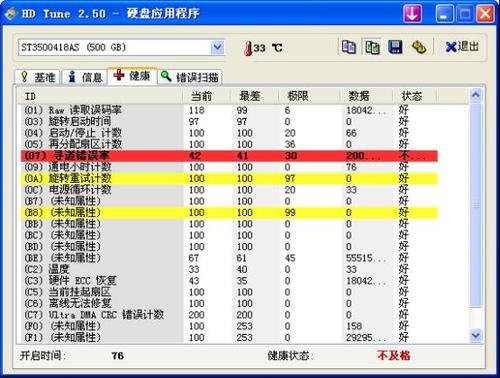500x378 pixels.
Task: Click the purple download arrow title bar button
Action: pos(412,14)
